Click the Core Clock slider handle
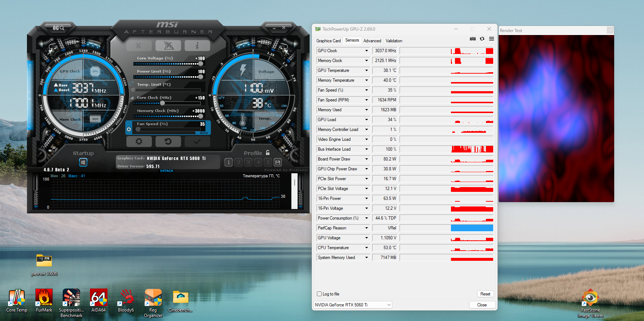The image size is (644, 321). point(162,103)
